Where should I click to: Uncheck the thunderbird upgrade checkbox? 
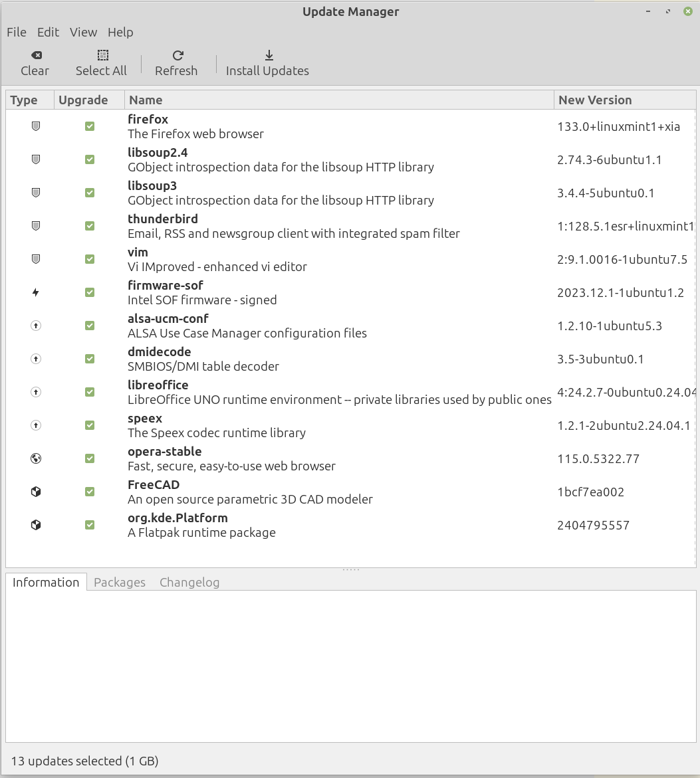(x=89, y=226)
